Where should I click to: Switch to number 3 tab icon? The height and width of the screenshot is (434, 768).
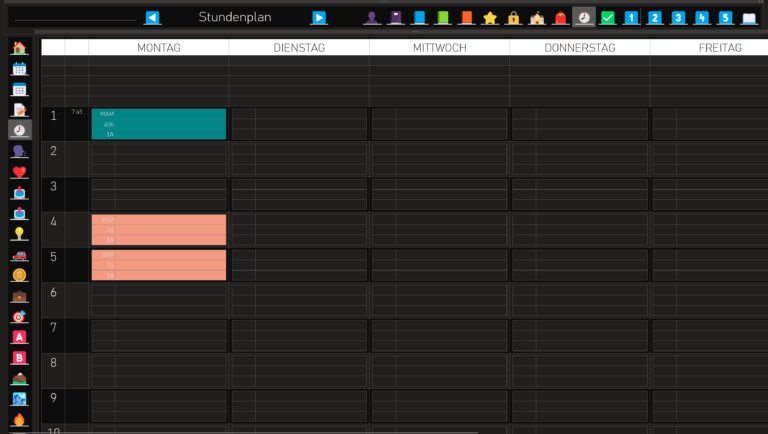(678, 18)
